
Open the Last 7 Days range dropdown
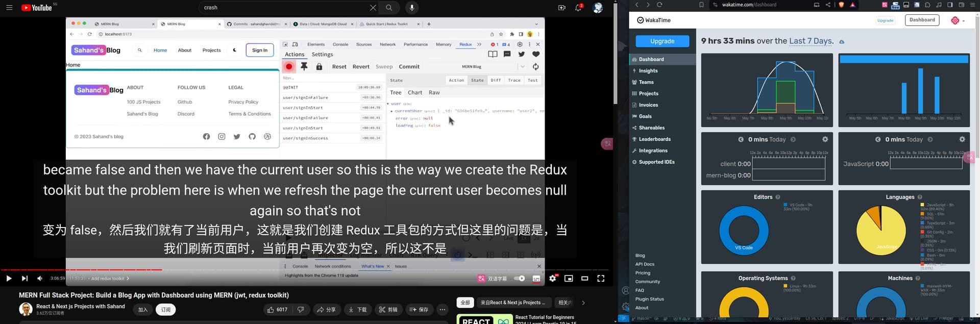coord(811,41)
